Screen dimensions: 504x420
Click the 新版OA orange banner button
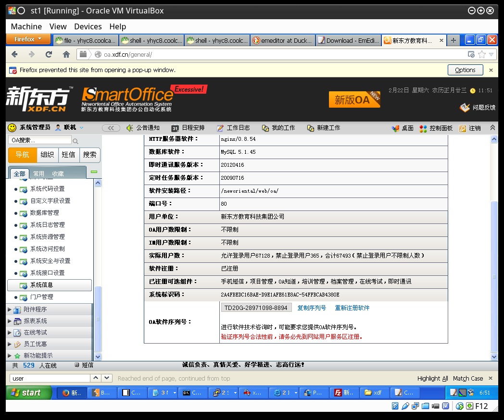point(354,99)
